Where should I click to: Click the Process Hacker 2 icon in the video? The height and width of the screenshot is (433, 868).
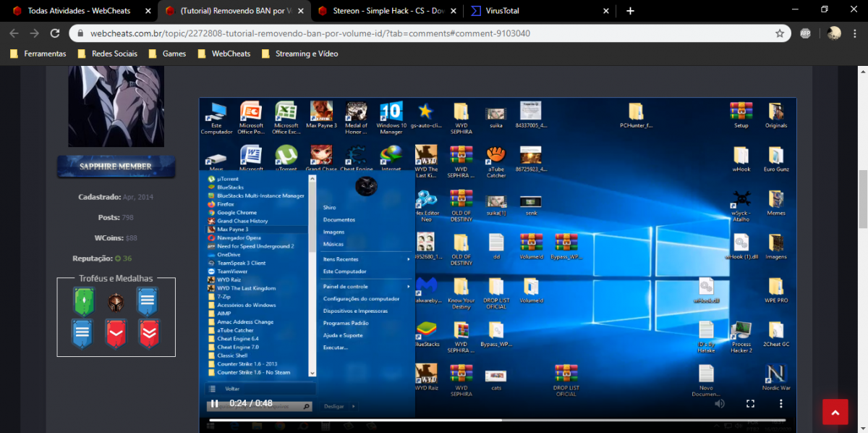coord(741,337)
